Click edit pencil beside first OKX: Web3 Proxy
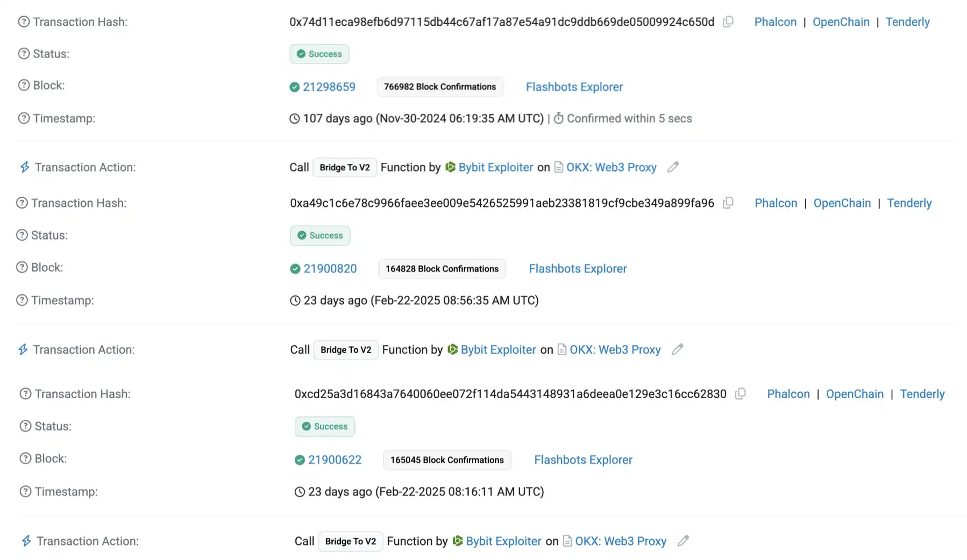The width and height of the screenshot is (967, 560). click(673, 167)
